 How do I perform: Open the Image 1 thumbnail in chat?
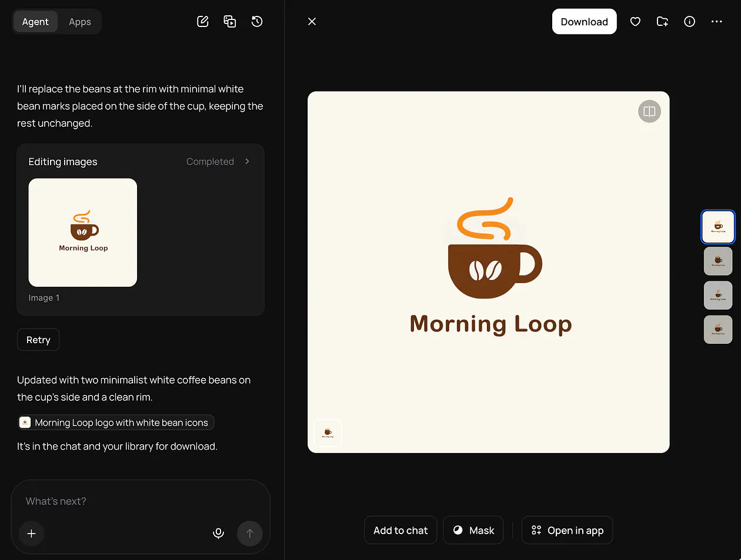[x=83, y=233]
